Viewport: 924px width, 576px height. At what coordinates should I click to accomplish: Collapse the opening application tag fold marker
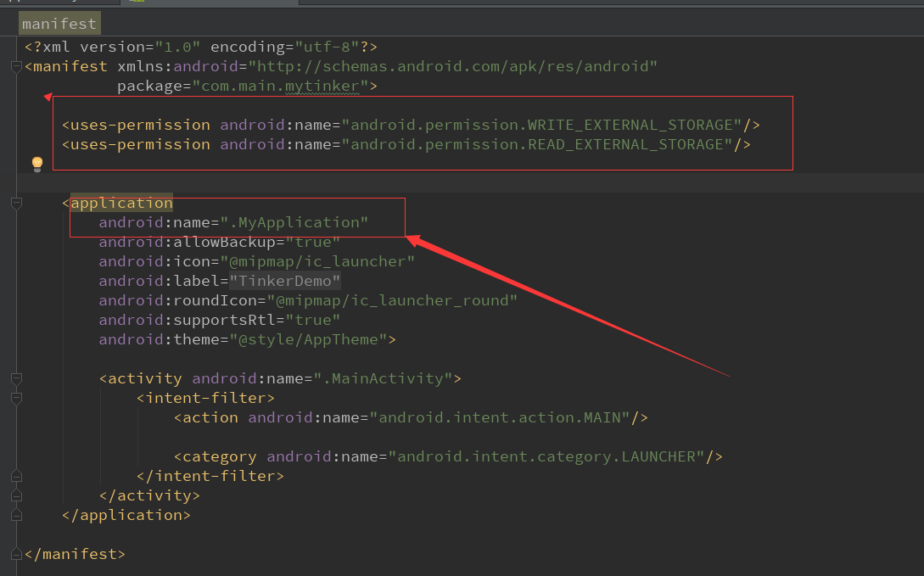point(16,204)
